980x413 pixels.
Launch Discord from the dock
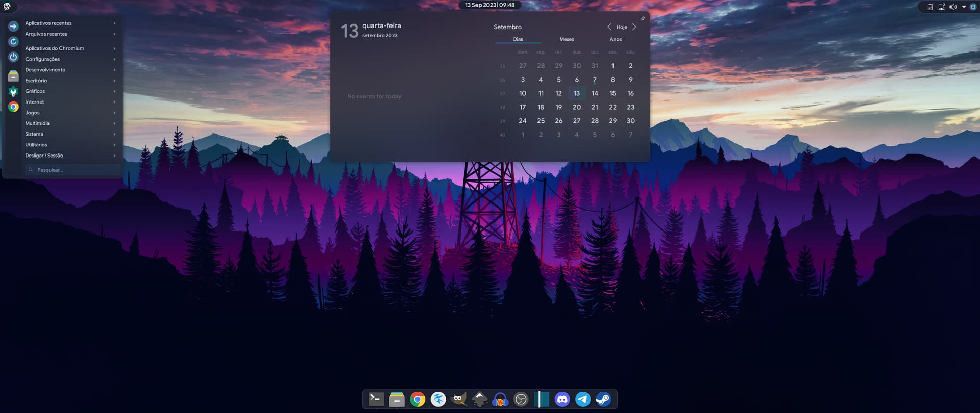[x=562, y=399]
